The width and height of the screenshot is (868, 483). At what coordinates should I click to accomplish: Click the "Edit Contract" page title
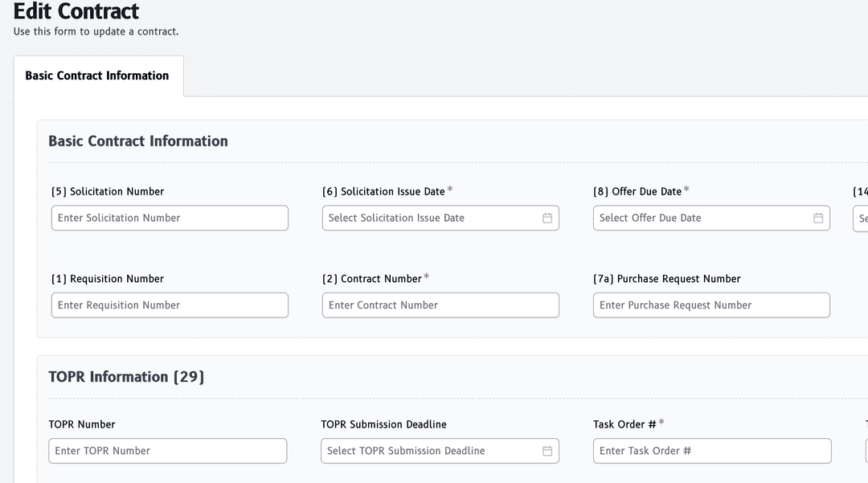tap(76, 12)
